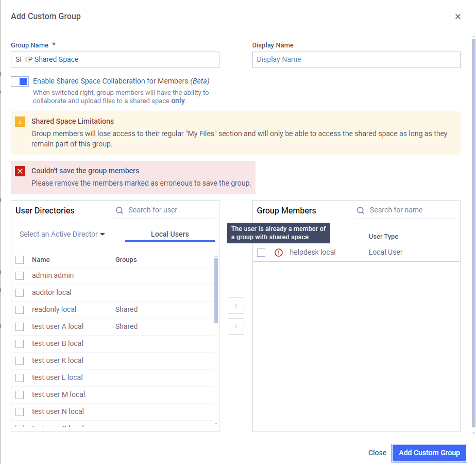Click the search magnifier in Group Members

[x=360, y=210]
